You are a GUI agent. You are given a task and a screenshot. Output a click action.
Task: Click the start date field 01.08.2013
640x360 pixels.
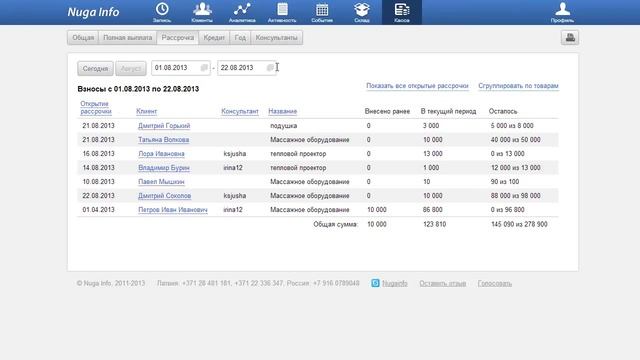pos(180,68)
